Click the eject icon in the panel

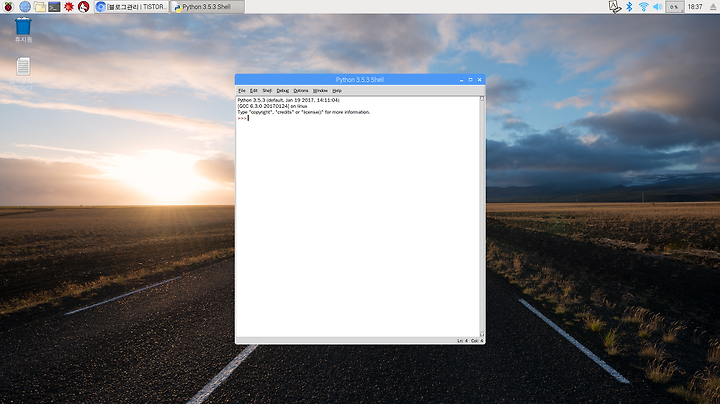point(713,7)
